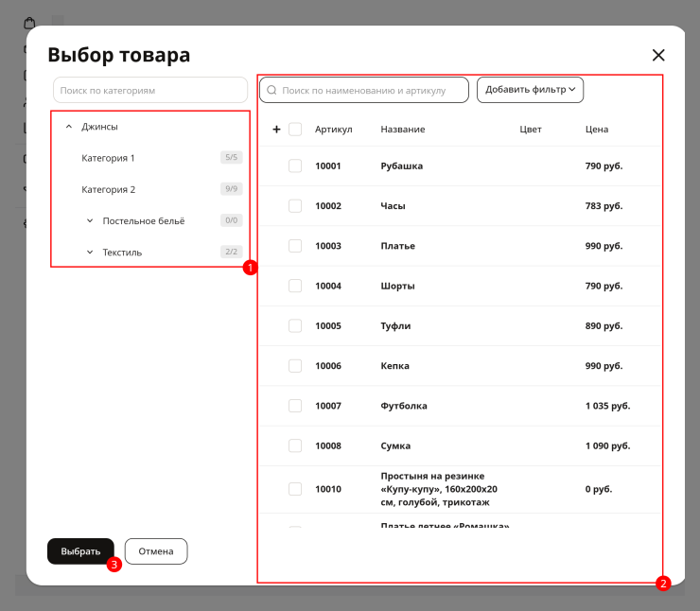Click the price 0 руб.
The height and width of the screenshot is (611, 700).
tap(599, 489)
